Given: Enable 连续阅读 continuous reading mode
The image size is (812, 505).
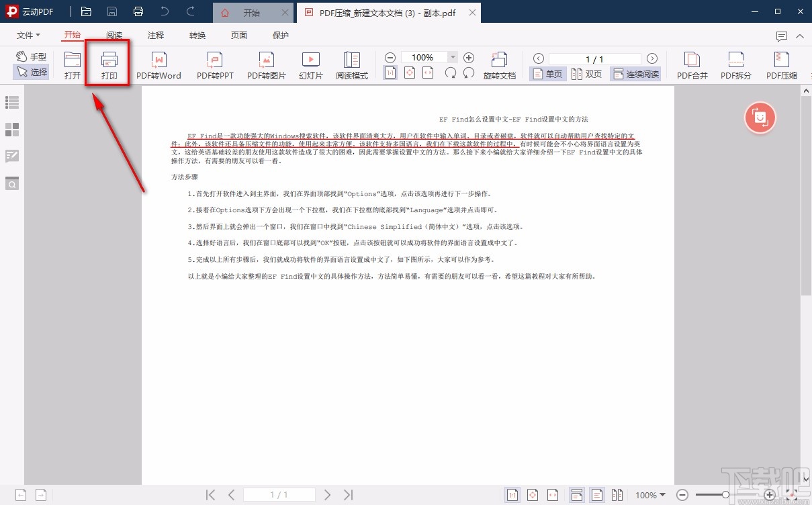Looking at the screenshot, I should tap(635, 74).
